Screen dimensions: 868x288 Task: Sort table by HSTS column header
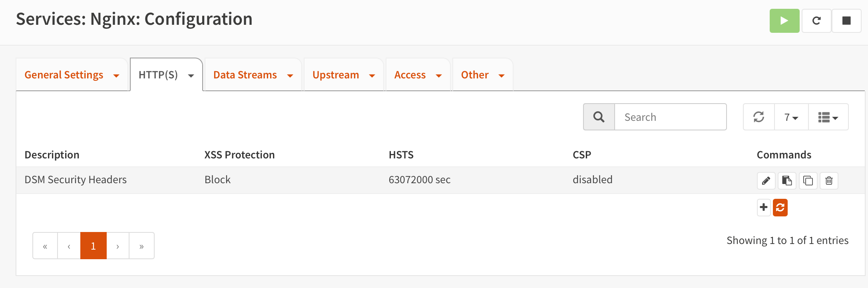pos(401,155)
